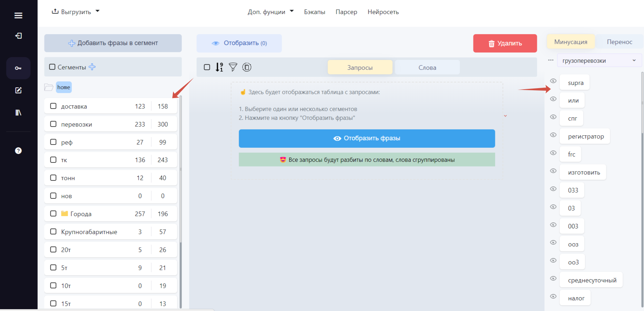This screenshot has width=644, height=311.
Task: Check the box for the доставка segment
Action: point(53,106)
